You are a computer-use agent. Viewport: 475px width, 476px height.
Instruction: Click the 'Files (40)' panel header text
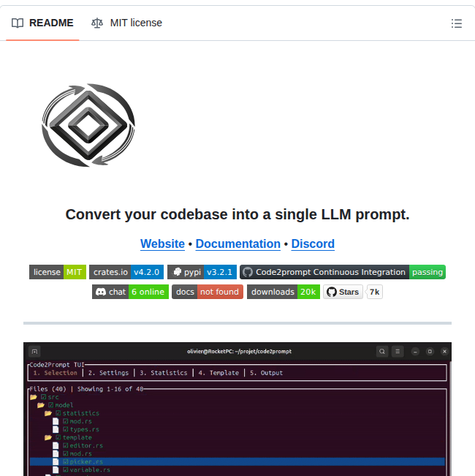pos(47,389)
